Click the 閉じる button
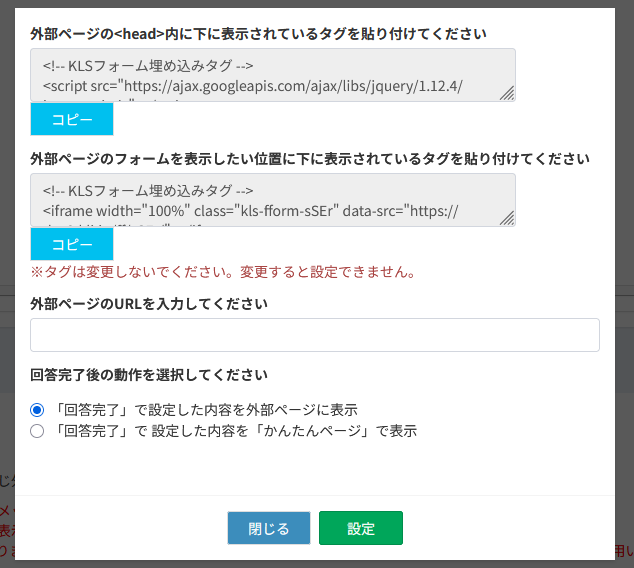The width and height of the screenshot is (634, 568). pyautogui.click(x=269, y=528)
